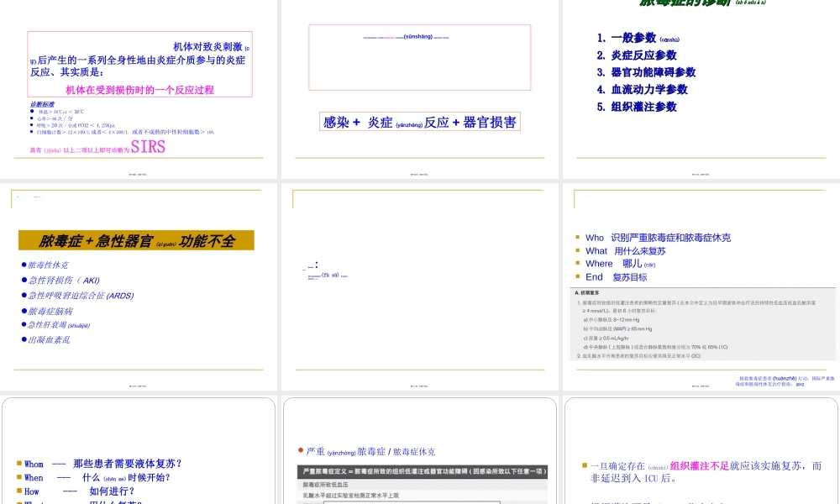840x504 pixels.
Task: Click the bullet 急性肝衰竭
Action: click(x=55, y=324)
